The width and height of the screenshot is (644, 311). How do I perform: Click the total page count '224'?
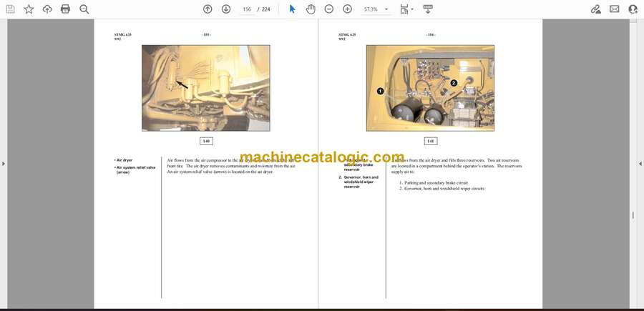click(266, 9)
